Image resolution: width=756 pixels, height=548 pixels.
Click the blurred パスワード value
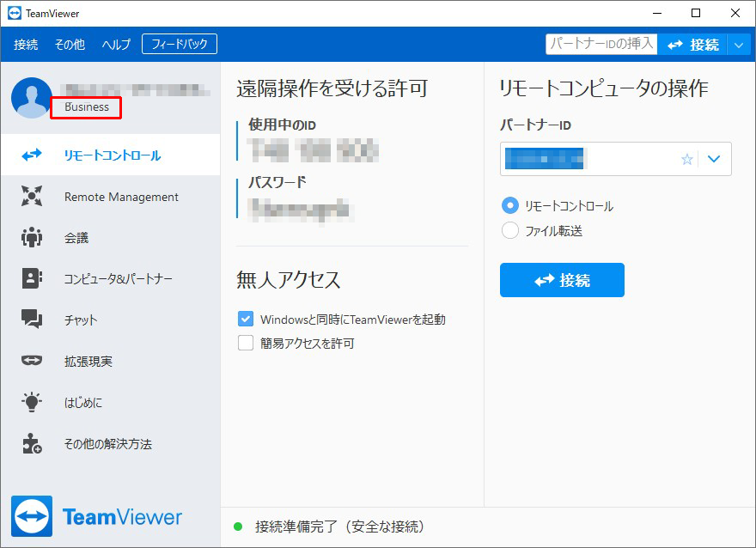point(301,210)
